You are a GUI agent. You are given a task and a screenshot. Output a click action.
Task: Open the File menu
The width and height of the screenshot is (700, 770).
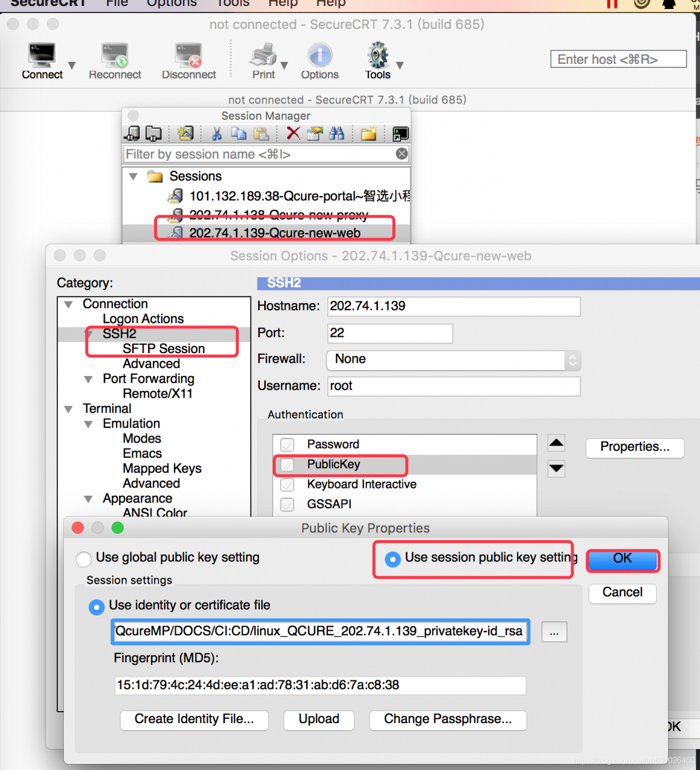[x=117, y=3]
